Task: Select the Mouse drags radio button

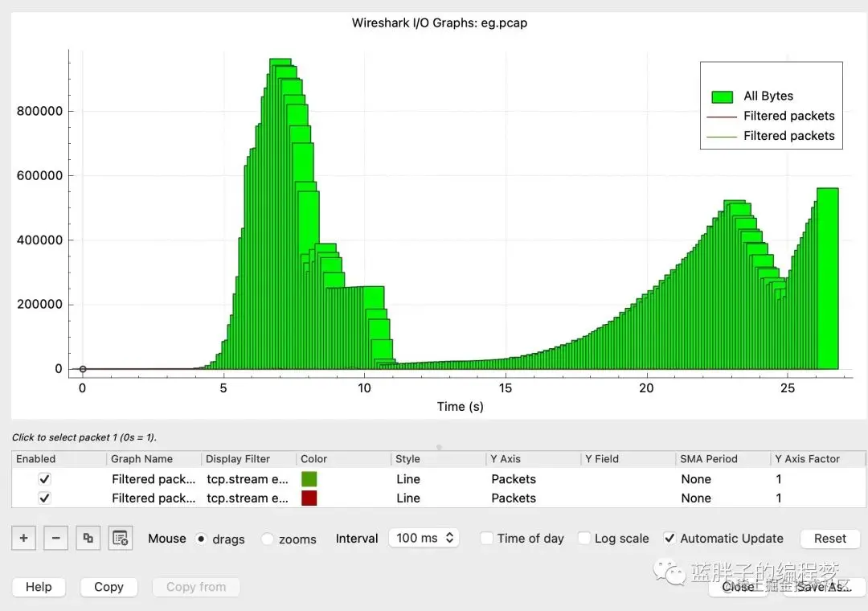Action: (202, 539)
